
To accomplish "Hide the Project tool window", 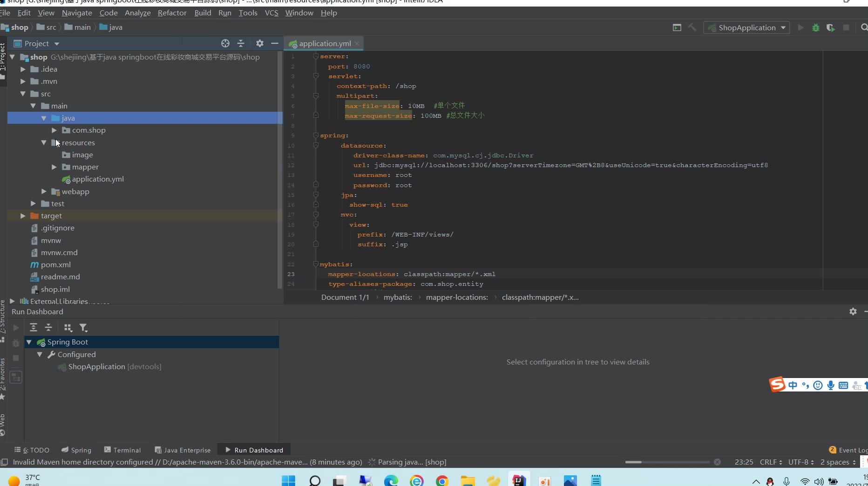I will click(275, 43).
